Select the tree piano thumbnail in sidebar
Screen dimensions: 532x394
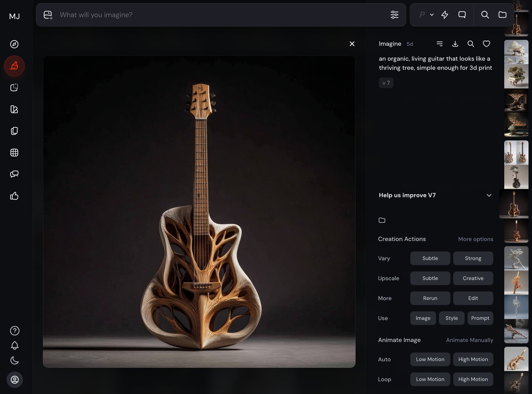click(x=516, y=76)
